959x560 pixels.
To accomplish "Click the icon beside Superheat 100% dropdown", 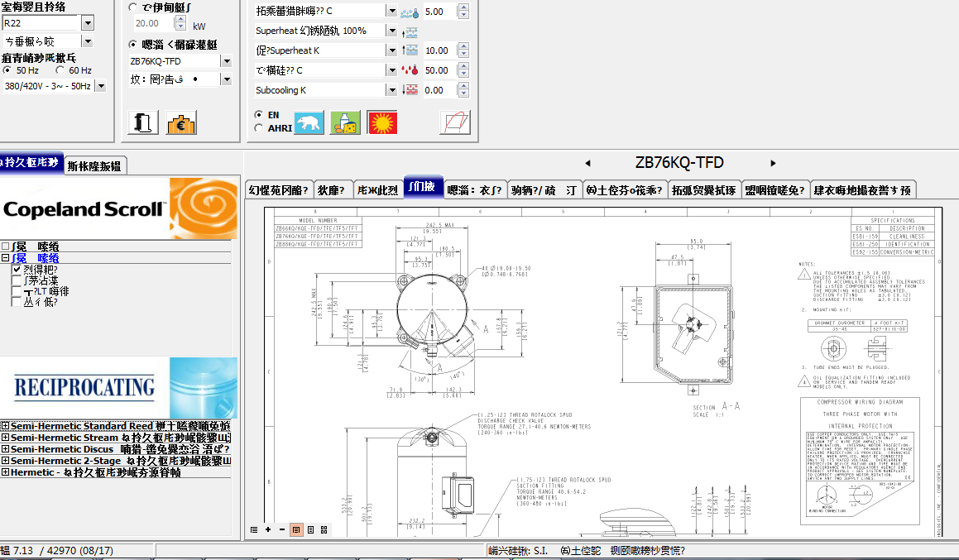I will [x=410, y=31].
